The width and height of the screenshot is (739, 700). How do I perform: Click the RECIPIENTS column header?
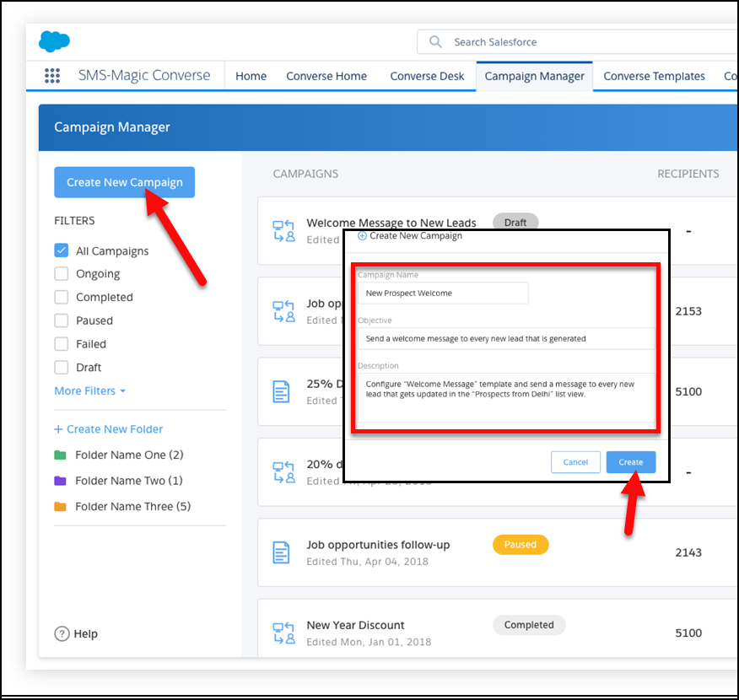688,174
